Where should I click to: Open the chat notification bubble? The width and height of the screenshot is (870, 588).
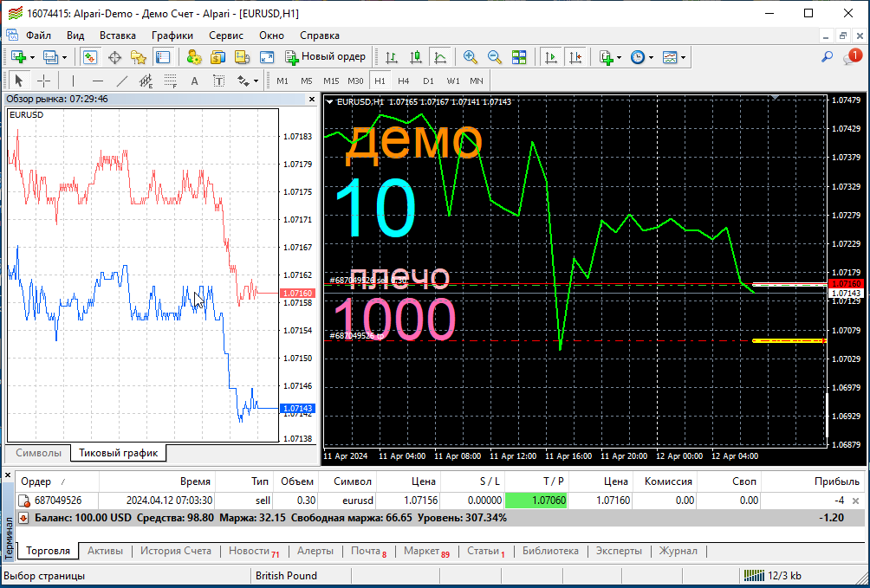853,56
